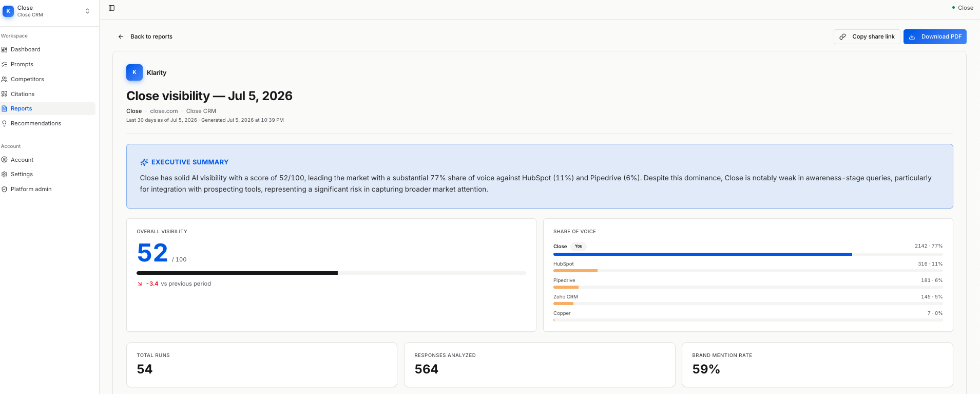Click the Account user icon
The height and width of the screenshot is (394, 980).
5,160
